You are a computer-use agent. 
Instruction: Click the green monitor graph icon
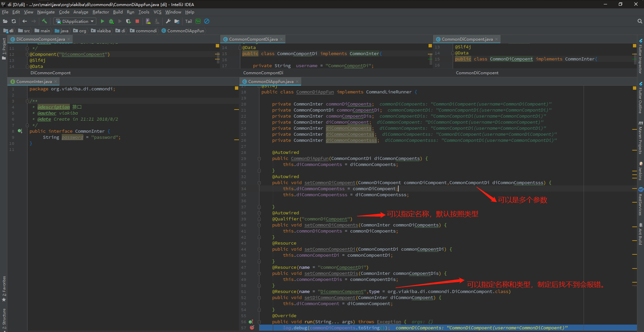198,21
